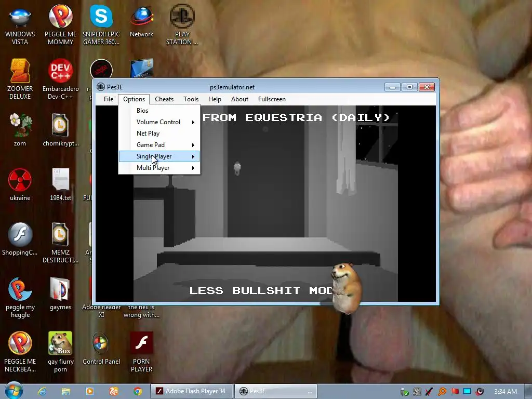The image size is (532, 399).
Task: Click the Pes3E PlayStation logo in the title bar
Action: pyautogui.click(x=101, y=87)
